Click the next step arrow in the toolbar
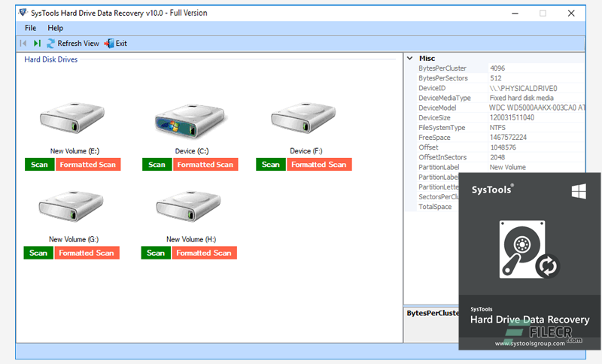The image size is (602, 364). (x=37, y=44)
